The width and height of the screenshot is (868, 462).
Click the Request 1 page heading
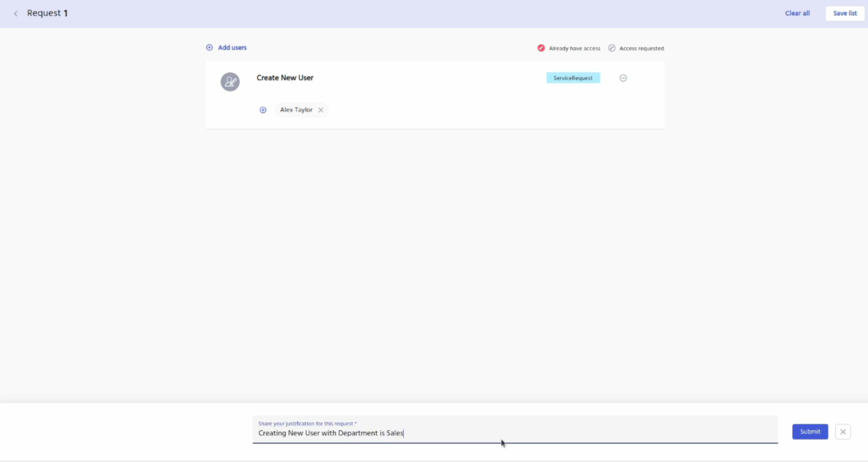click(48, 13)
